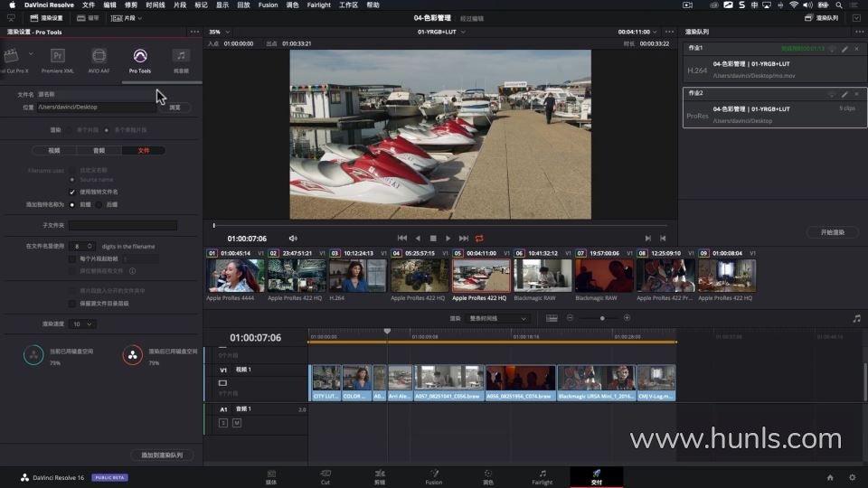
Task: Switch to the Video settings tab
Action: 53,150
